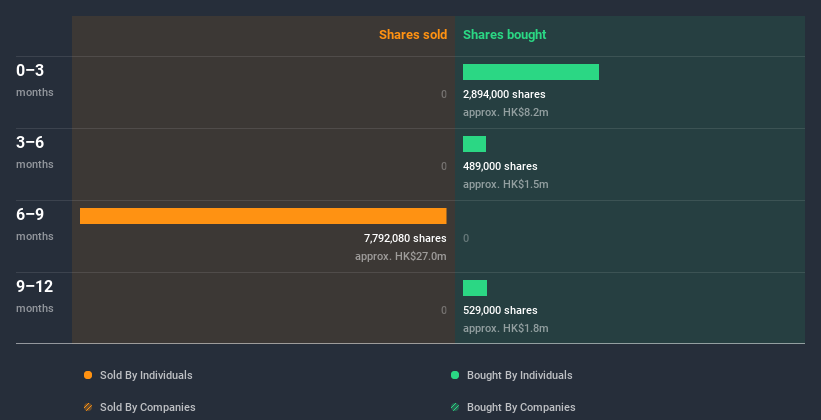The image size is (821, 420).
Task: Click the Shares bought column header
Action: point(505,35)
